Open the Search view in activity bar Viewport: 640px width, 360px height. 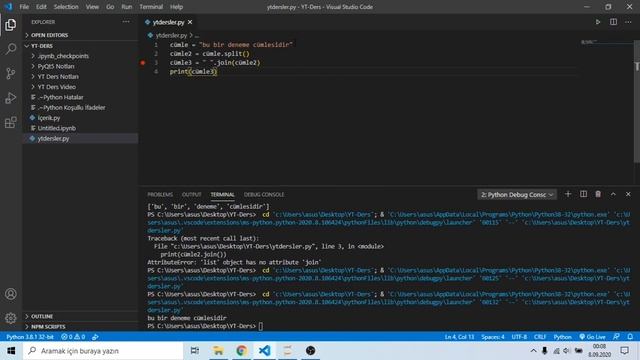11,49
